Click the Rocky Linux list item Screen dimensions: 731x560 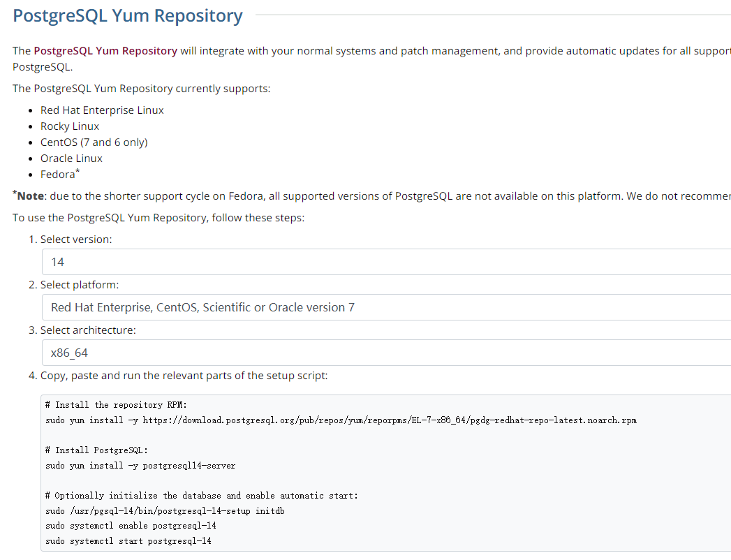coord(70,126)
